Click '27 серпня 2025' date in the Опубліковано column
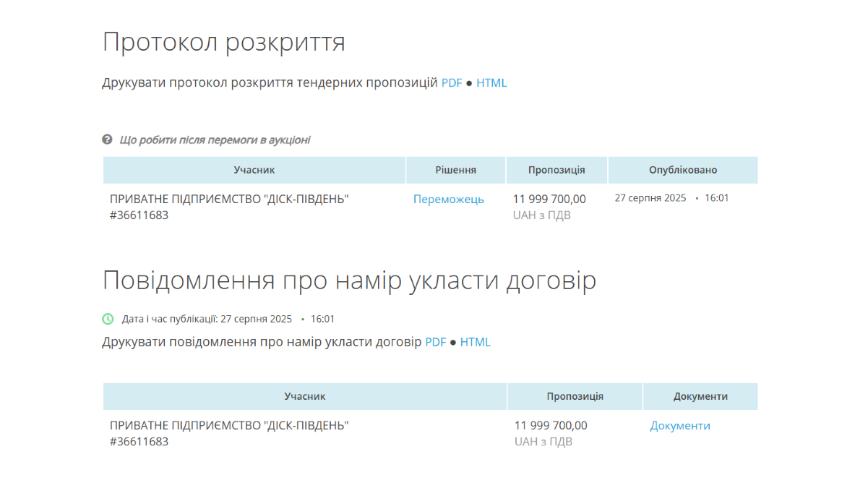The image size is (868, 488). coord(650,198)
